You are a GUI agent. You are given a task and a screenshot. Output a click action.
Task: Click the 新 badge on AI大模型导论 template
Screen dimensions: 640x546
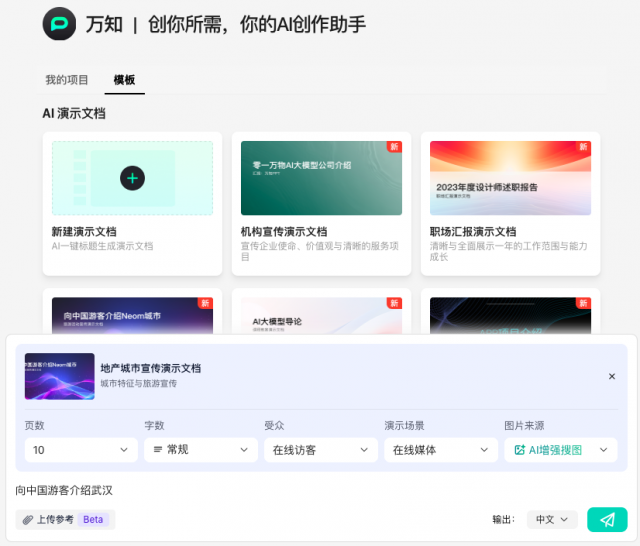pos(394,303)
